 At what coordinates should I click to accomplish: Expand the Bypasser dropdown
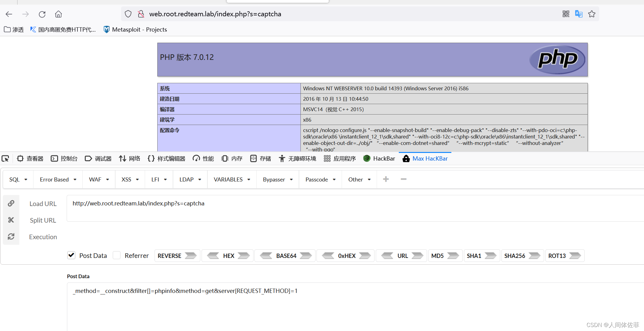coord(278,179)
